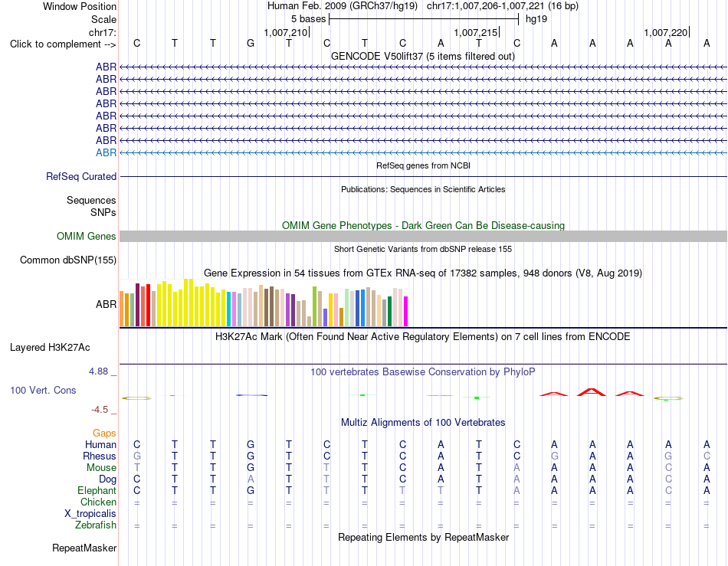Select the RepeatMasker track label
Screen dimensions: 728x566
click(84, 548)
